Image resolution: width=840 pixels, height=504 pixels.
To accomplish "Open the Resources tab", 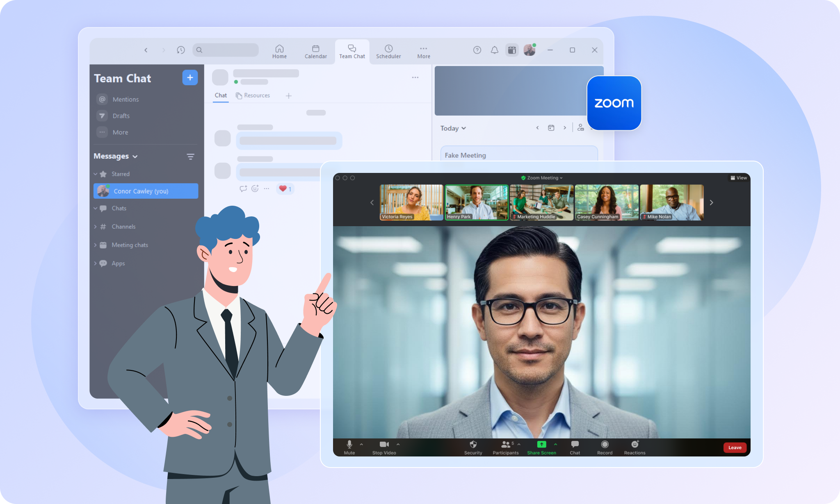I will 253,95.
